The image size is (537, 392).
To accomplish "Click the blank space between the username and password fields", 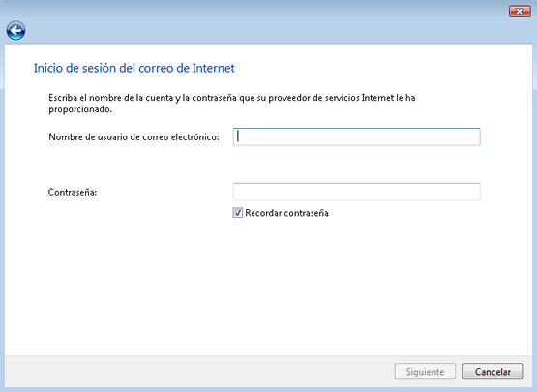I will (x=356, y=165).
